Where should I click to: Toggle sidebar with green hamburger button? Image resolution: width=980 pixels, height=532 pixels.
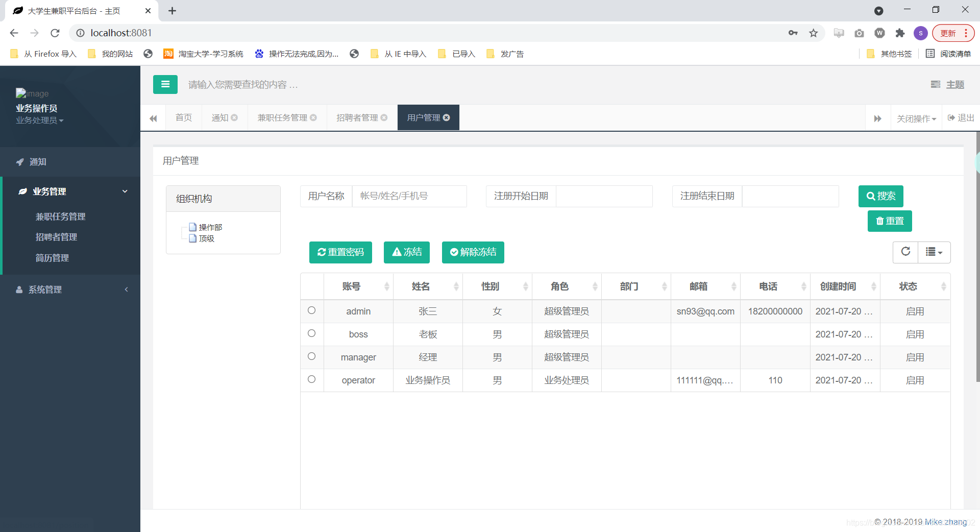click(x=165, y=84)
